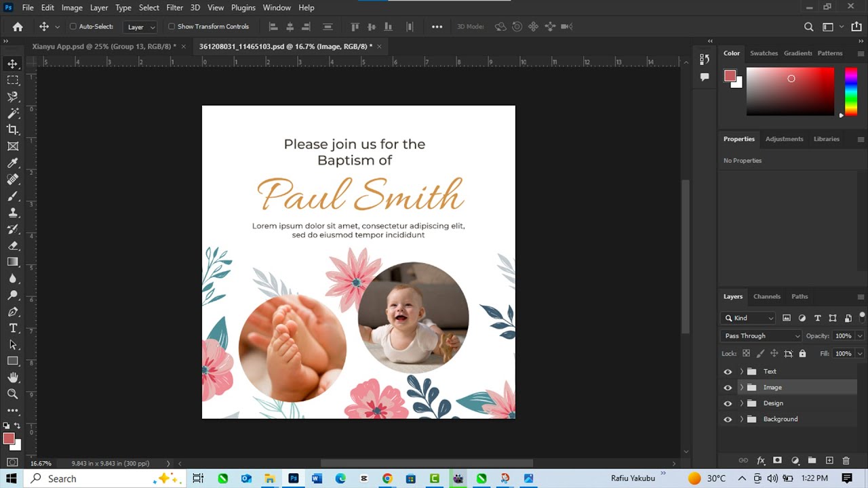Select the Gradient tool

[13, 262]
